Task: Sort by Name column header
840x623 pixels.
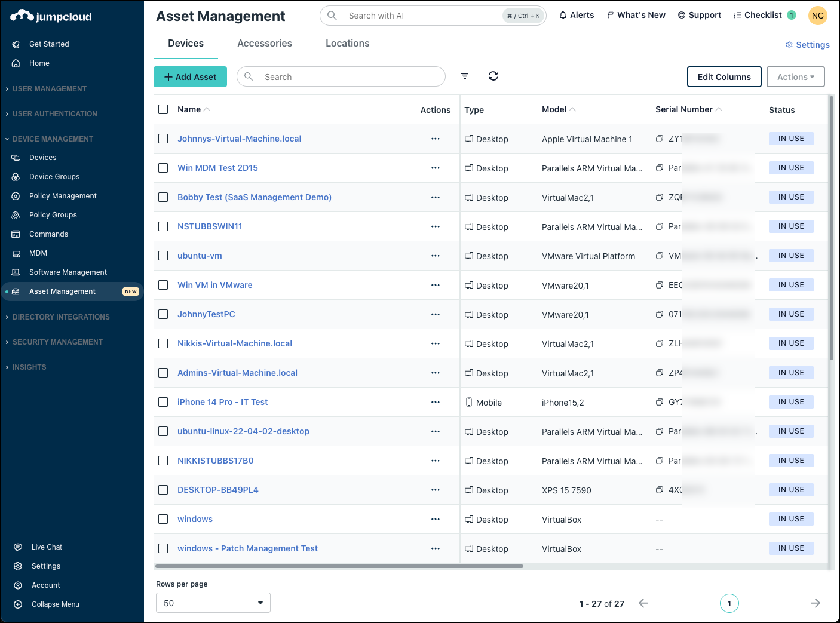Action: coord(194,109)
